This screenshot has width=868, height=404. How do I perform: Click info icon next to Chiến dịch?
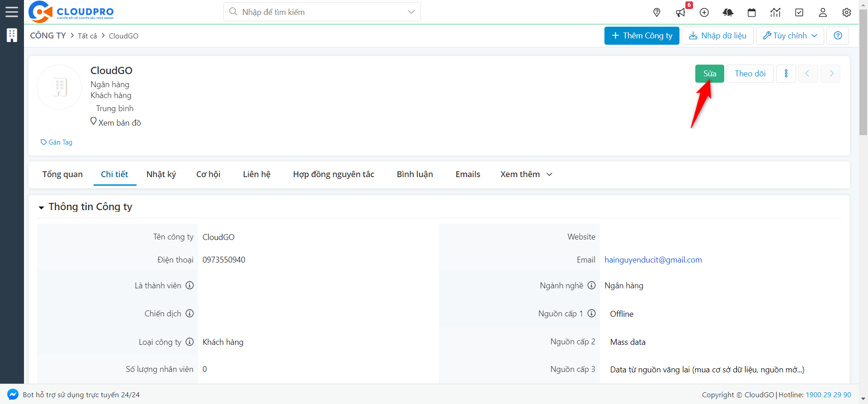pos(190,314)
